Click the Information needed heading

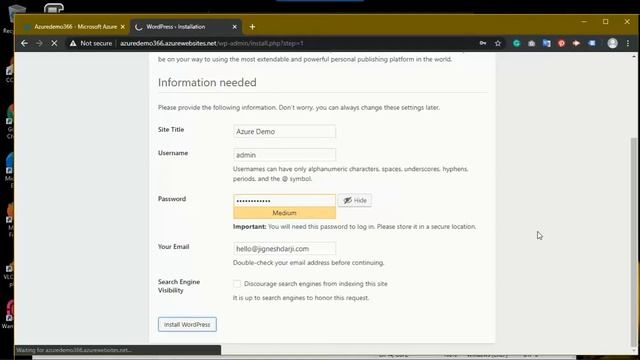[x=207, y=82]
